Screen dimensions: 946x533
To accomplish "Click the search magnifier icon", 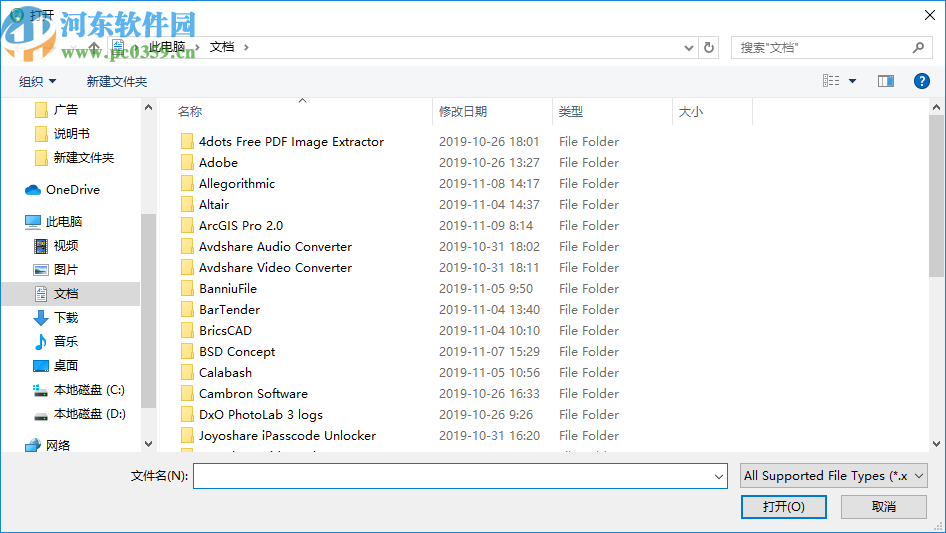I will click(x=918, y=47).
